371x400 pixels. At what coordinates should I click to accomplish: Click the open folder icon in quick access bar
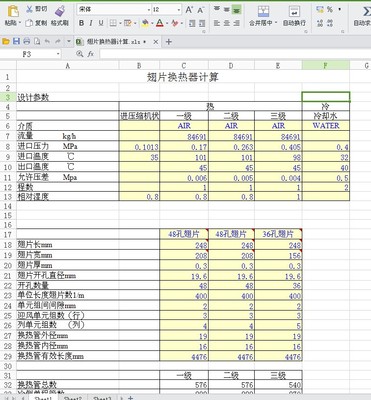[6, 41]
